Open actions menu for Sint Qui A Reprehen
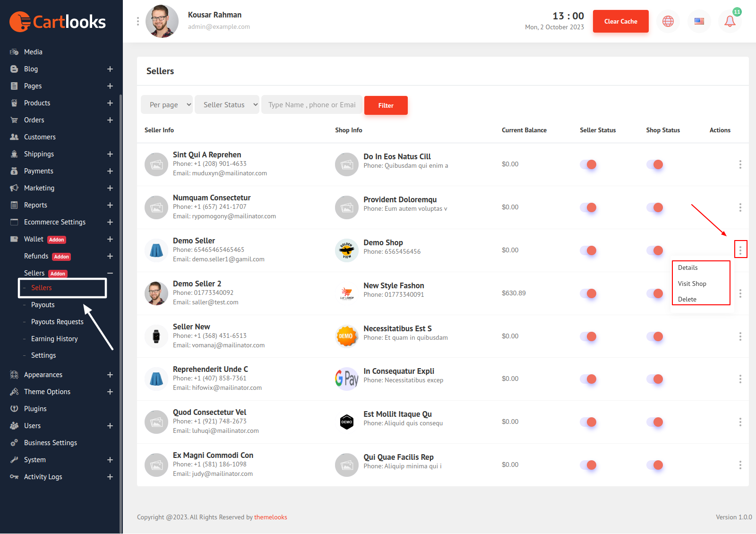This screenshot has height=534, width=756. [x=740, y=164]
